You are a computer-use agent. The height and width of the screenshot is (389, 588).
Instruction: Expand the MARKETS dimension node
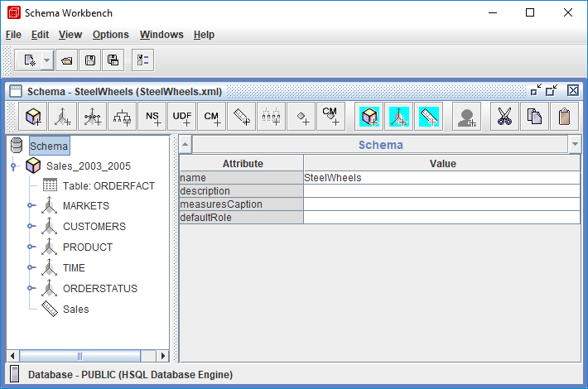[31, 205]
